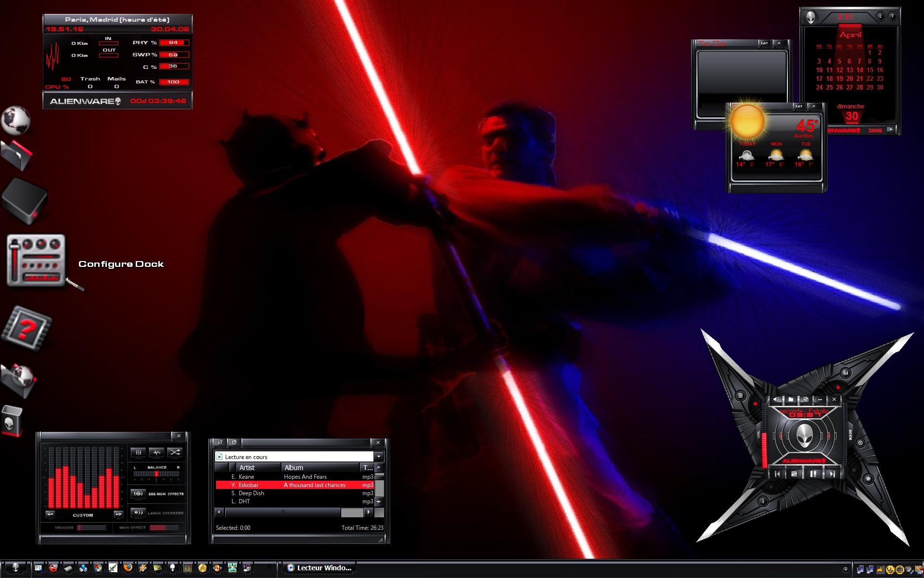Screen dimensions: 924x578
Task: Sort playlist by Album column header
Action: pyautogui.click(x=321, y=468)
